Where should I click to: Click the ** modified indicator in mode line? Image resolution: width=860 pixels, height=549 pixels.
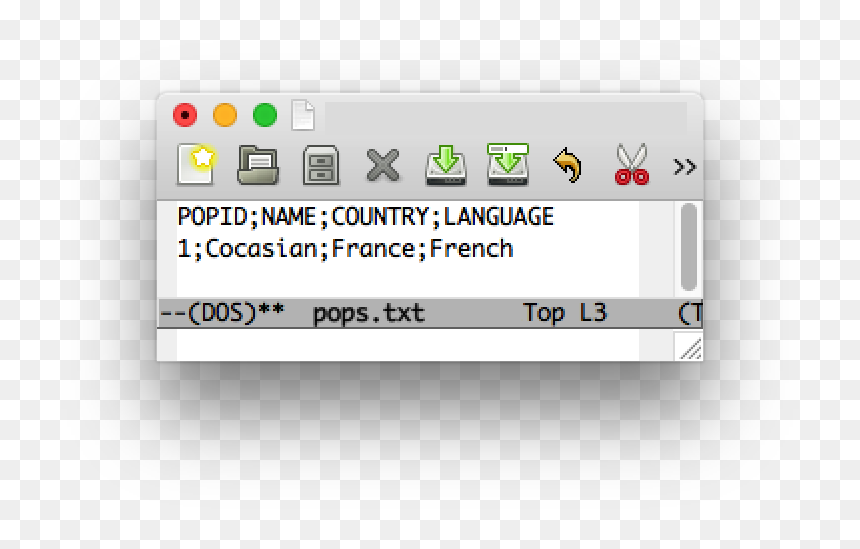click(271, 311)
